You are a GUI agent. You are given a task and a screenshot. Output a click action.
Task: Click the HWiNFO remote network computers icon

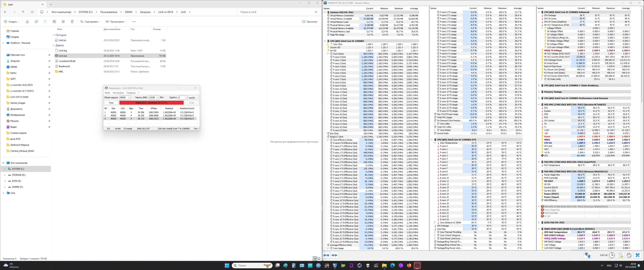(587, 255)
